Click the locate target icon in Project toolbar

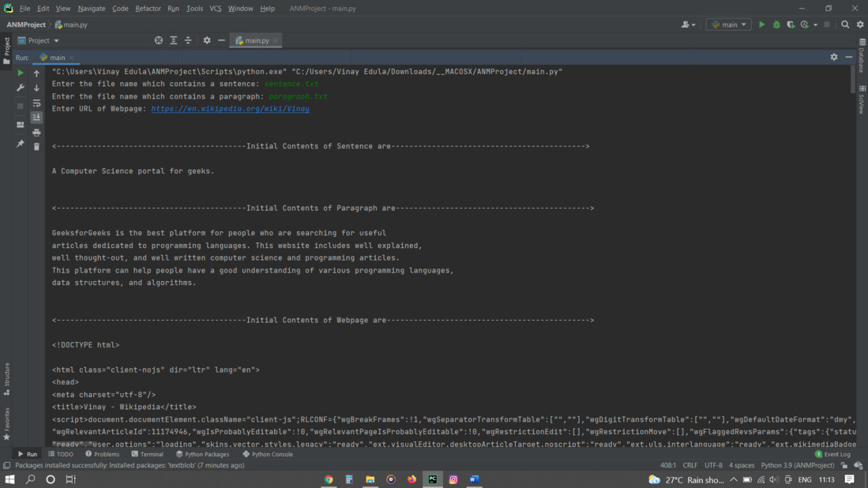(x=158, y=40)
